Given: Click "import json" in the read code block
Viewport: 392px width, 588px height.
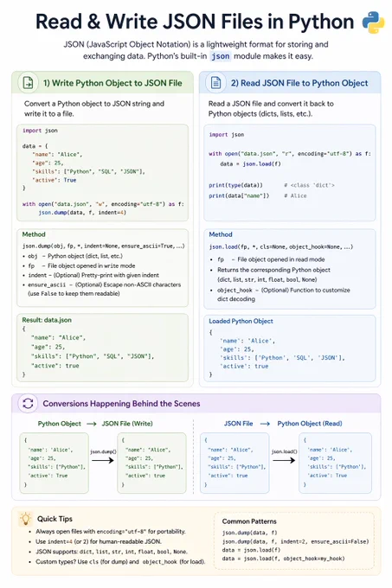Looking at the screenshot, I should pos(226,135).
